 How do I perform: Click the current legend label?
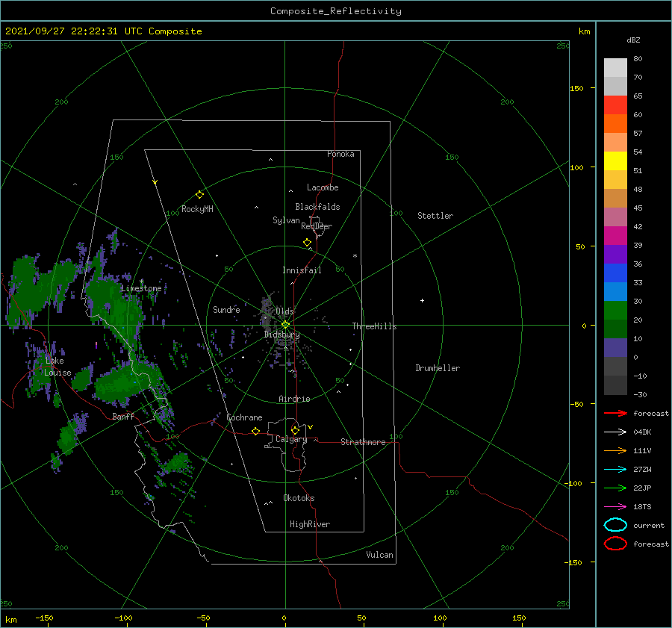pyautogui.click(x=649, y=526)
